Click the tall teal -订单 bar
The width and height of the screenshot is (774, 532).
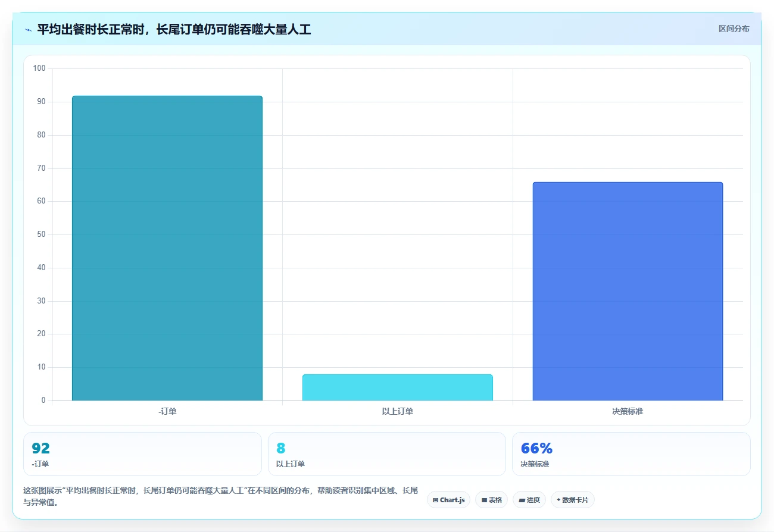click(167, 248)
